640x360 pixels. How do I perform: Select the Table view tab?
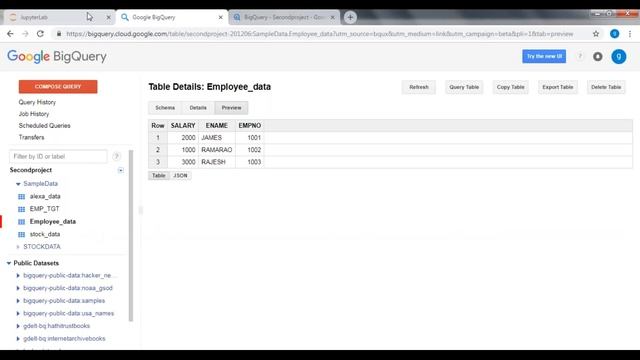[158, 176]
